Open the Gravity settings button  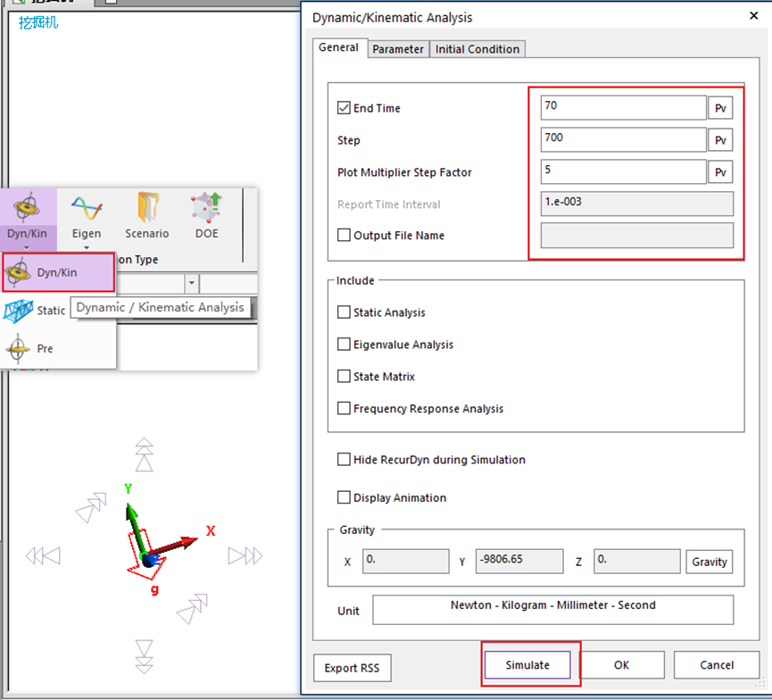(709, 562)
